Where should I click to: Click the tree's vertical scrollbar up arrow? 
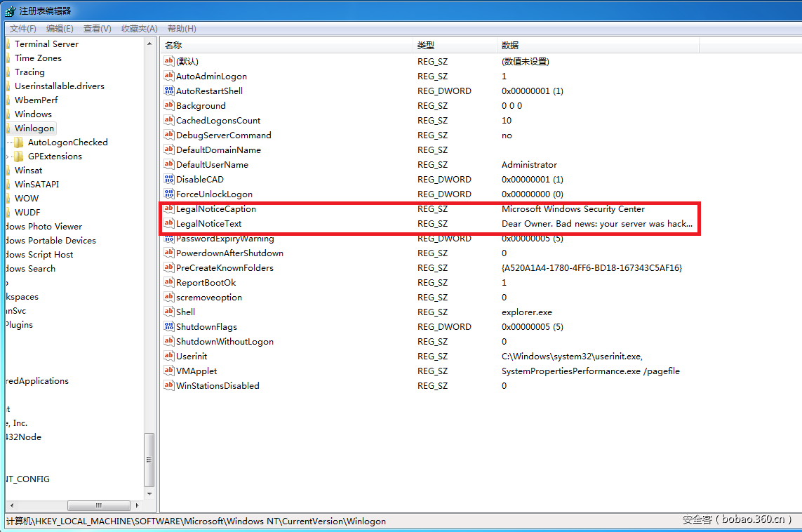149,44
